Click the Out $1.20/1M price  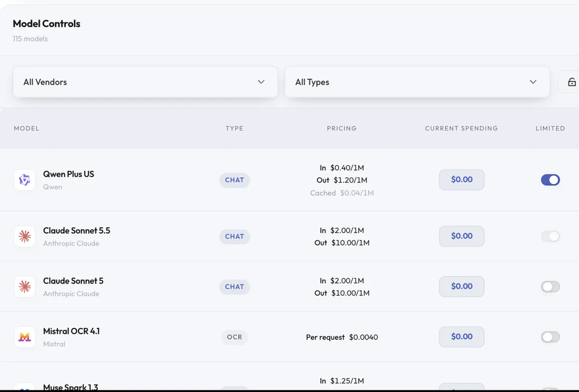[342, 180]
